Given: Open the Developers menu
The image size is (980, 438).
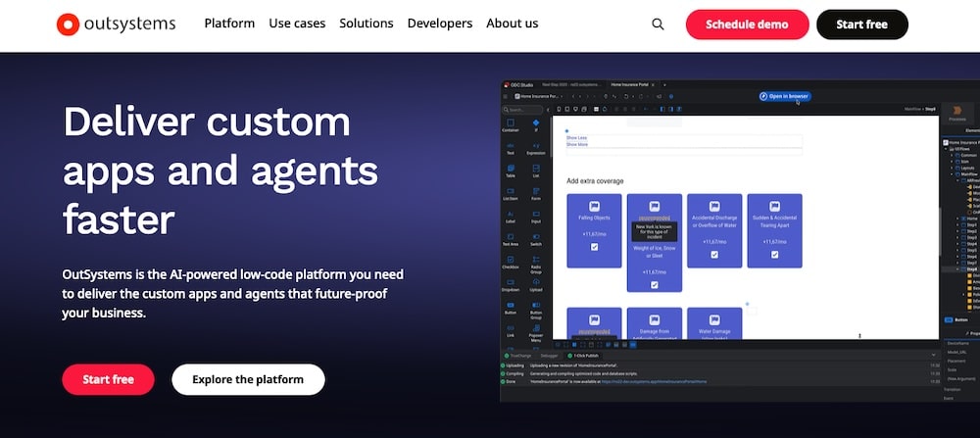Looking at the screenshot, I should point(440,24).
